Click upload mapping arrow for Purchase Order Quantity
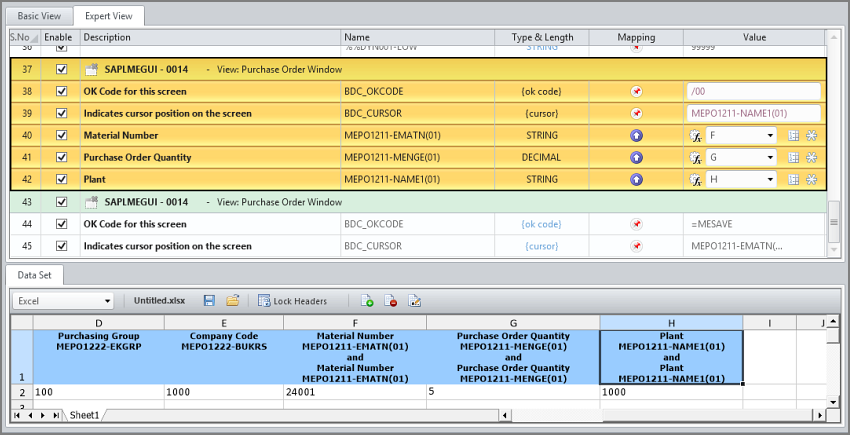Screen dimensions: 850x435 coord(636,157)
